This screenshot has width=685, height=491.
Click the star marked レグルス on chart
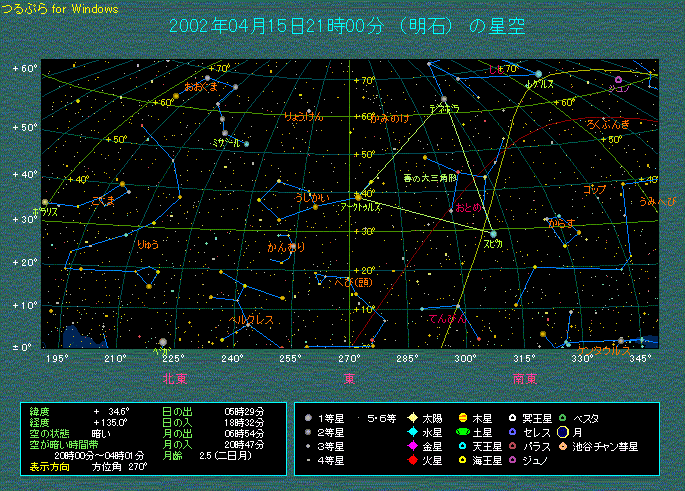point(539,74)
